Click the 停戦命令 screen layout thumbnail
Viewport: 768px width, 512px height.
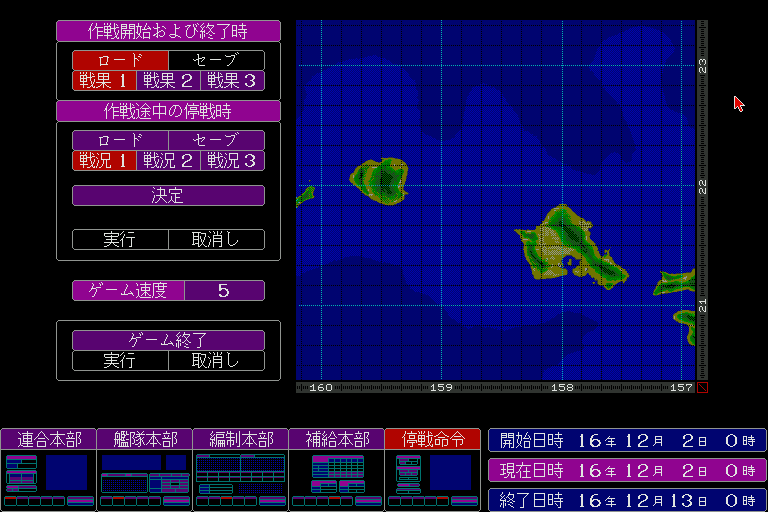pyautogui.click(x=432, y=480)
